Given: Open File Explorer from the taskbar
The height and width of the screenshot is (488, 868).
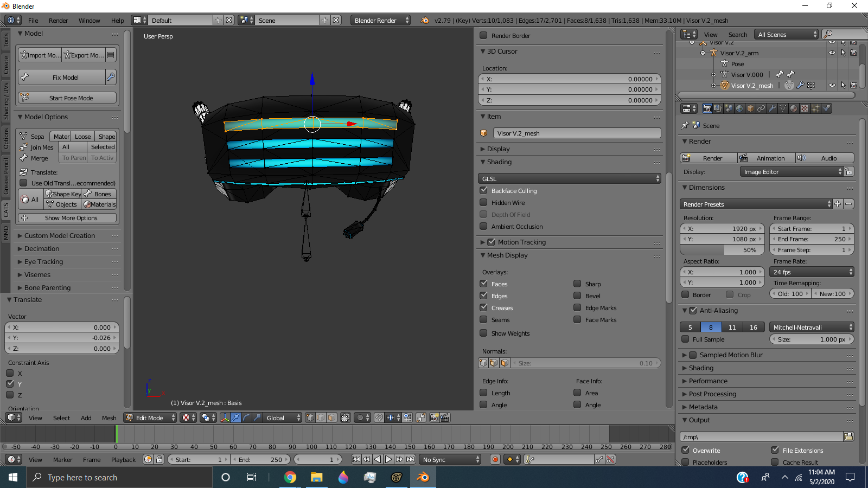Looking at the screenshot, I should point(317,477).
